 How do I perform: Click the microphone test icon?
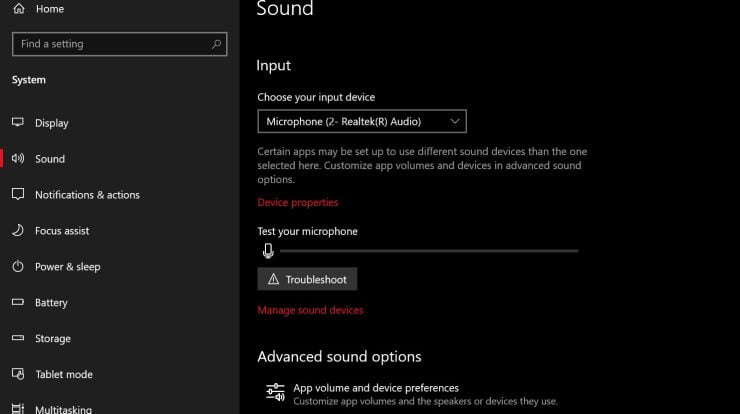point(268,251)
